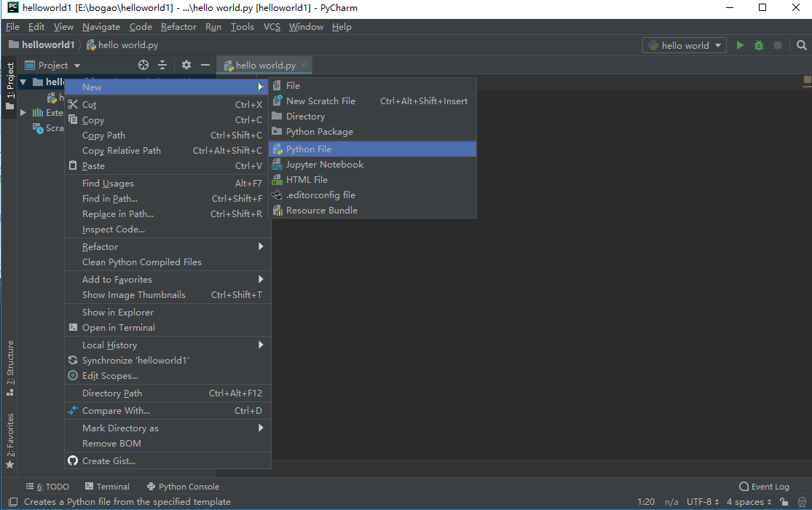812x510 pixels.
Task: Choose Find in Path... from context menu
Action: 167,198
